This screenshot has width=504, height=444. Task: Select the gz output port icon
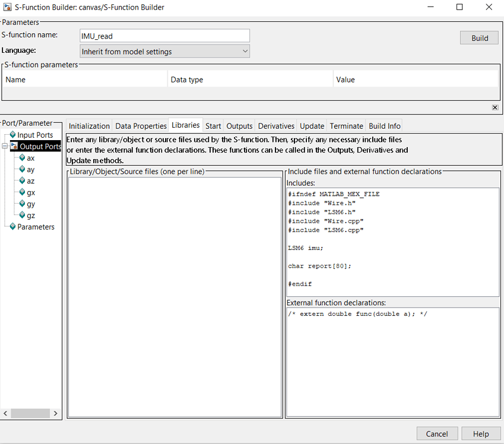pyautogui.click(x=21, y=215)
